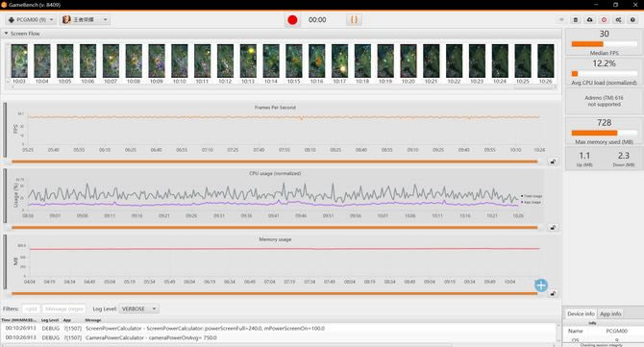Switch to the App info tab
Viewport: 644px width, 347px height.
pyautogui.click(x=610, y=313)
